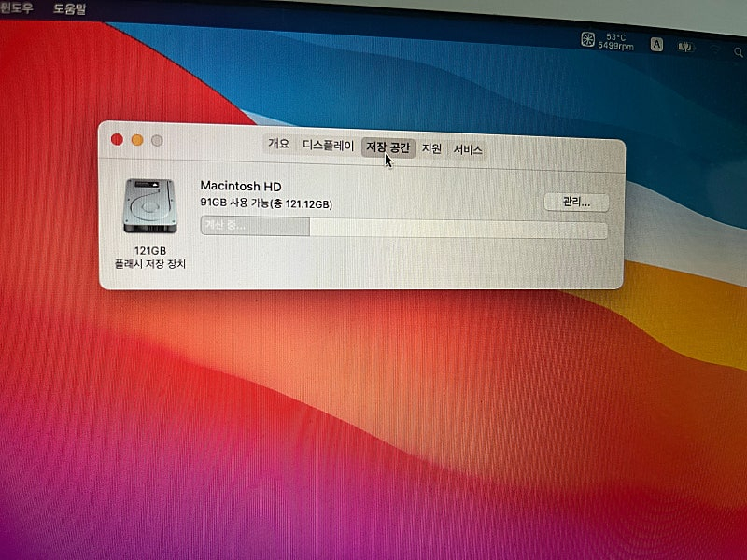This screenshot has height=560, width=747.
Task: Open the input source 'A' menu
Action: (x=657, y=44)
